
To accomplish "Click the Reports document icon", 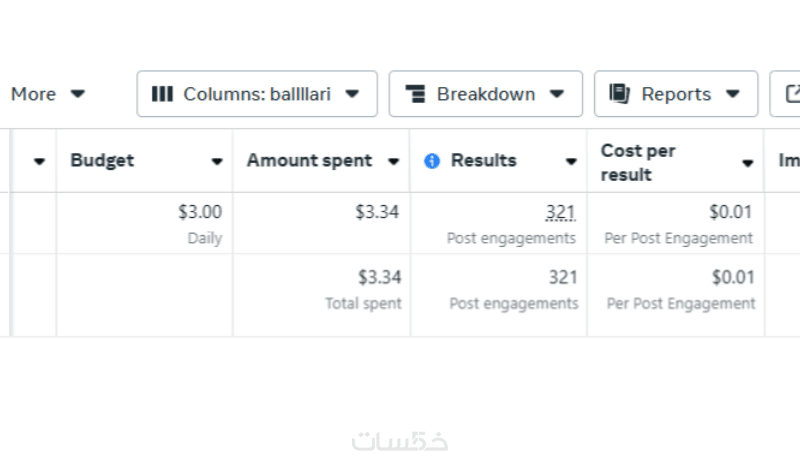I will click(x=620, y=94).
